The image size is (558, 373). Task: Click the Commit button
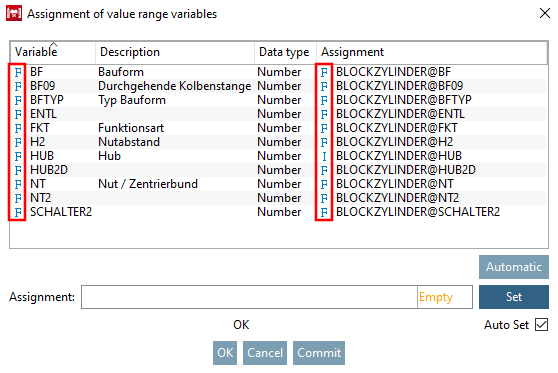[319, 353]
